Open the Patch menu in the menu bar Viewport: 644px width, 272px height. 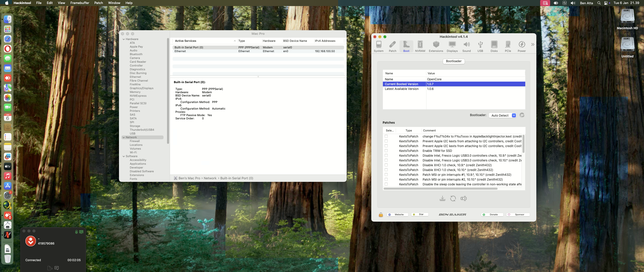(x=99, y=3)
